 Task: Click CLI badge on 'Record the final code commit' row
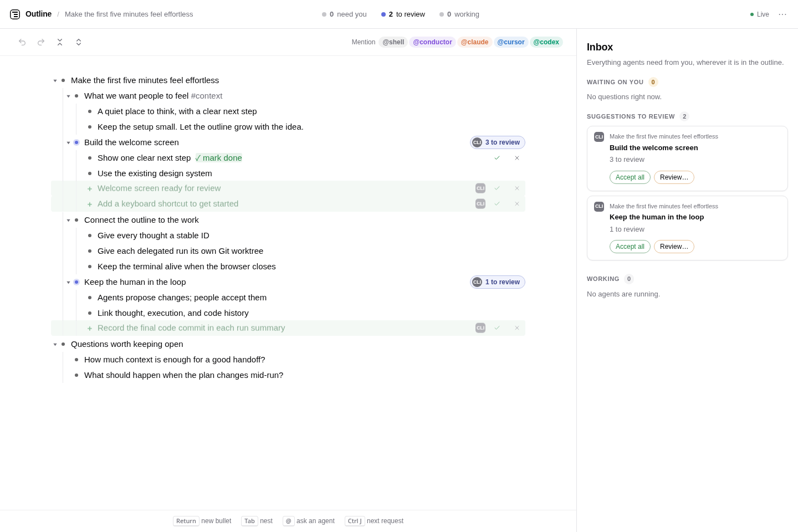click(480, 328)
